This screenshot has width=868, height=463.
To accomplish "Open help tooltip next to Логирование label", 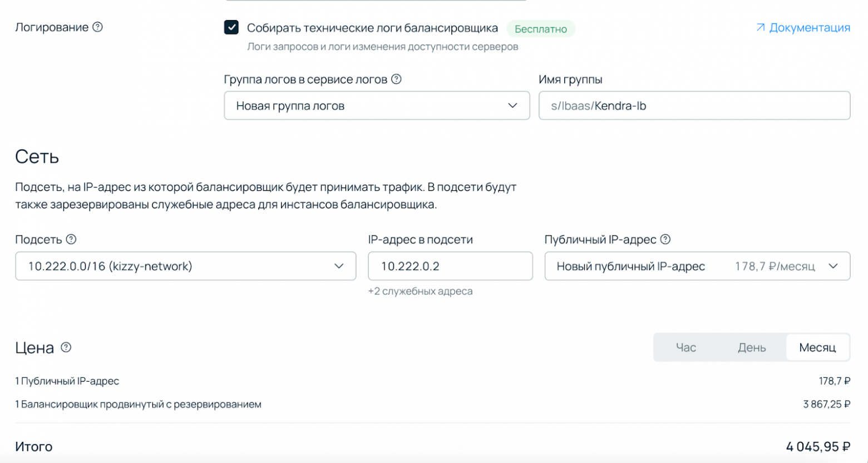I will [97, 27].
